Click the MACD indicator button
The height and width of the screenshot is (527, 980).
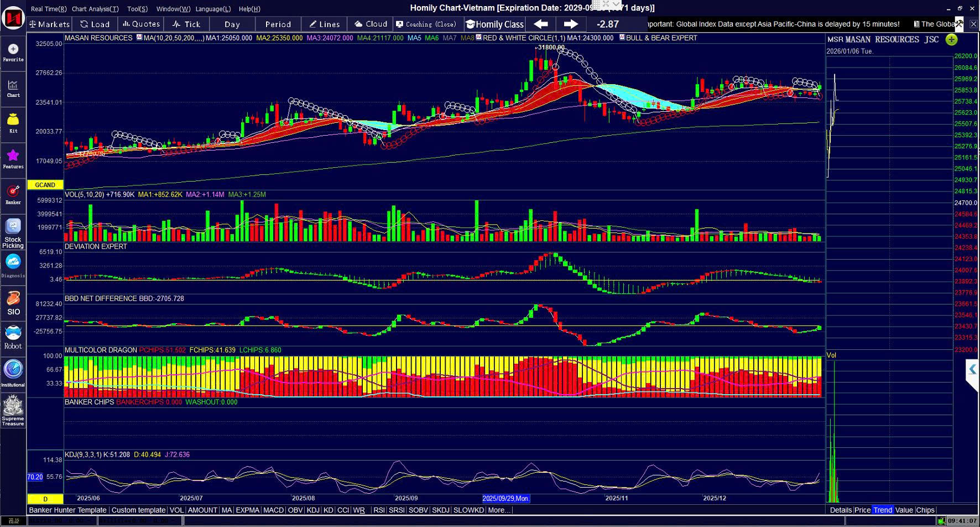(273, 510)
